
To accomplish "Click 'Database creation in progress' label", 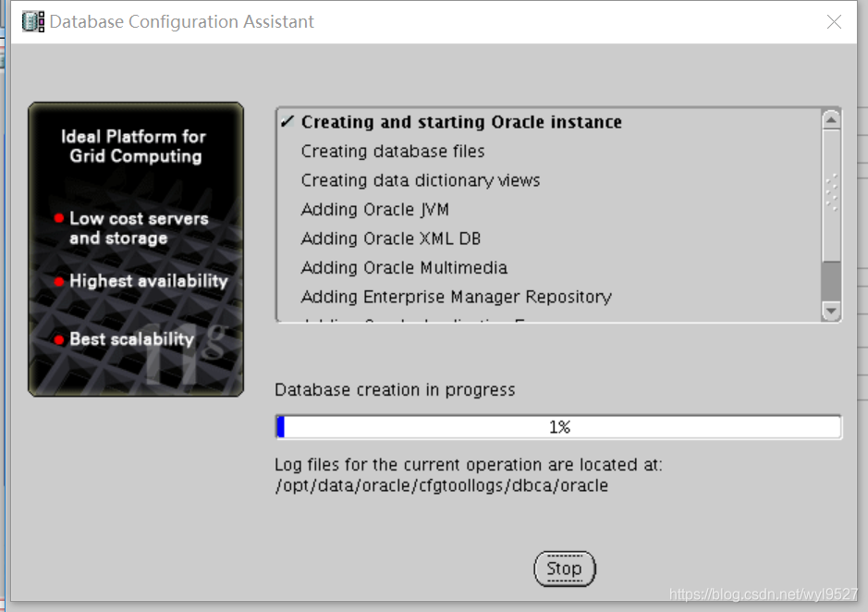I will click(395, 390).
